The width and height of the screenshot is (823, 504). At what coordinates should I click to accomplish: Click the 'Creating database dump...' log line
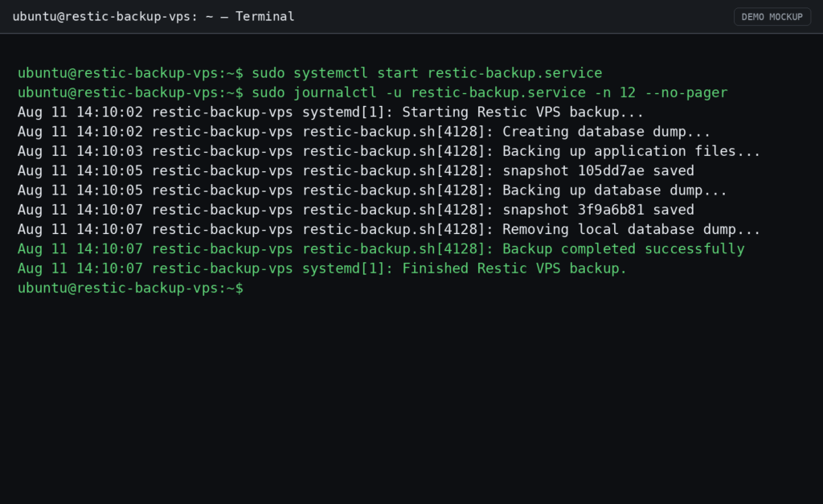coord(364,131)
